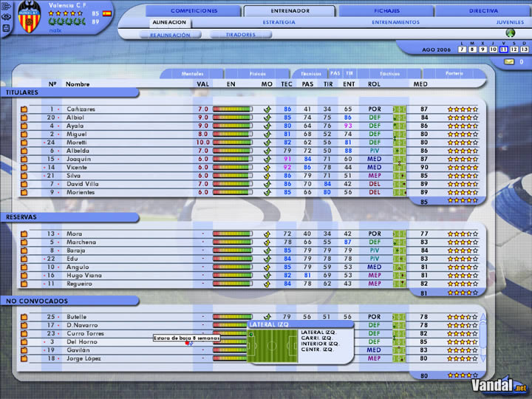Click the morale arrow icon for David Villa
Image resolution: width=532 pixels, height=399 pixels.
point(267,184)
